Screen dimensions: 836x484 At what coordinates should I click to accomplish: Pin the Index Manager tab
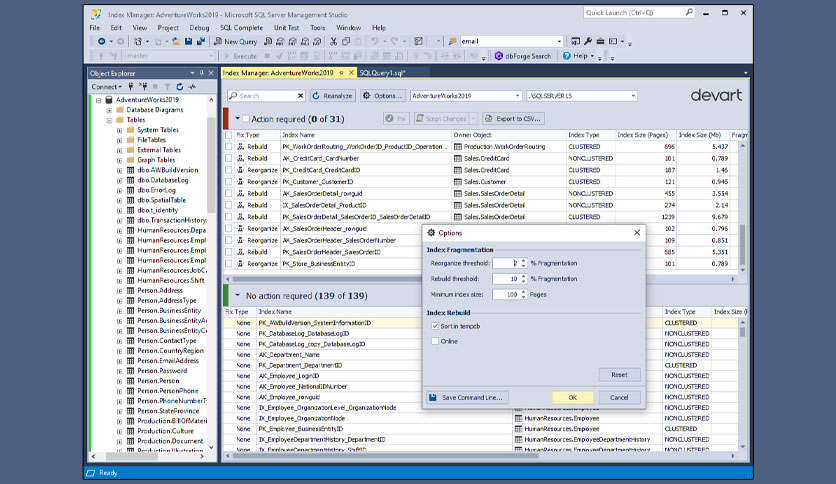341,72
